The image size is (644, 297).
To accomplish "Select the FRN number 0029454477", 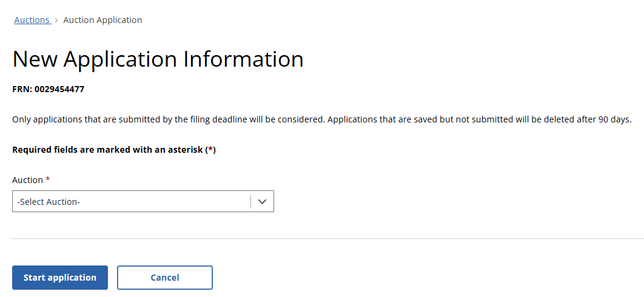I will tap(59, 89).
